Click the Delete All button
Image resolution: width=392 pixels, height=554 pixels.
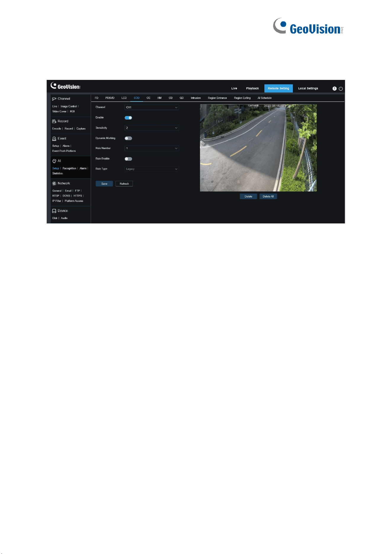tap(268, 197)
